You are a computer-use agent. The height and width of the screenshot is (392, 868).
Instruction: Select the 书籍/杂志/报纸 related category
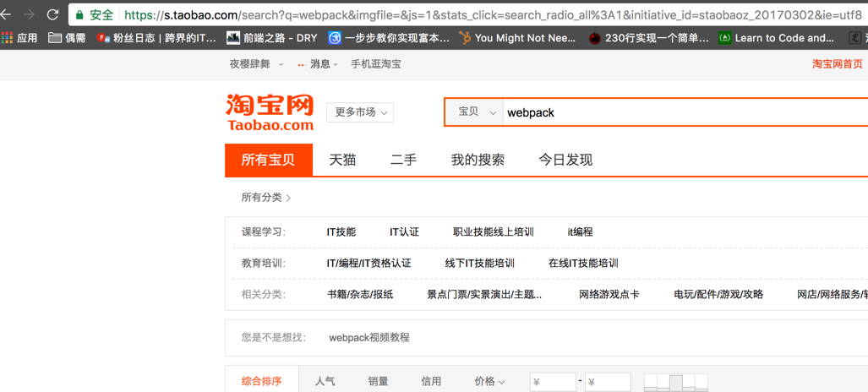(360, 295)
